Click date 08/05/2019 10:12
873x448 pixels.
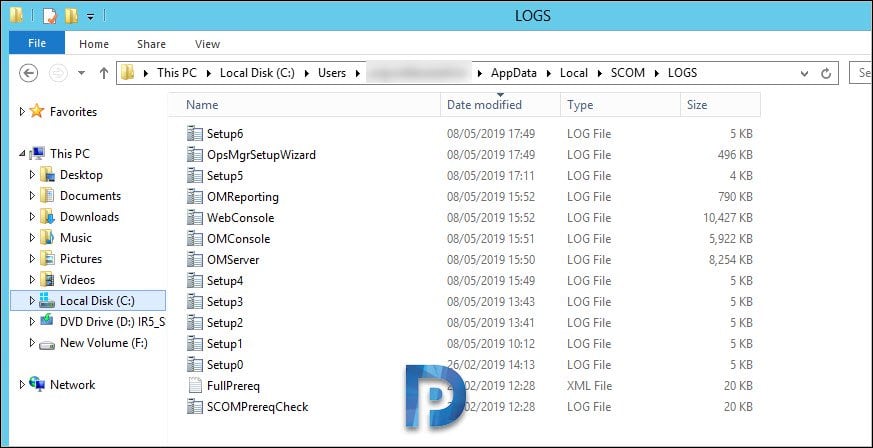pos(491,344)
